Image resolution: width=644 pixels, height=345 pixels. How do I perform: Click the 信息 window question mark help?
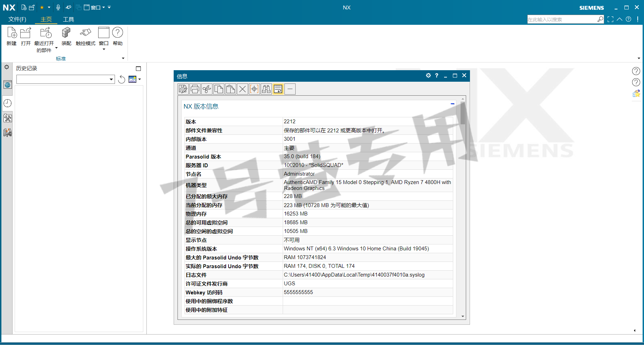437,75
